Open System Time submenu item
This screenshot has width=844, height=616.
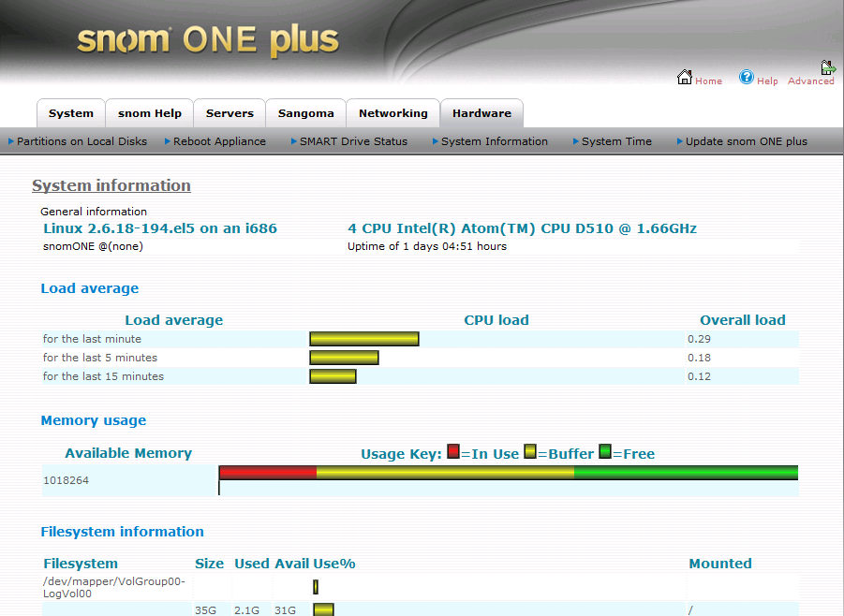tap(617, 141)
